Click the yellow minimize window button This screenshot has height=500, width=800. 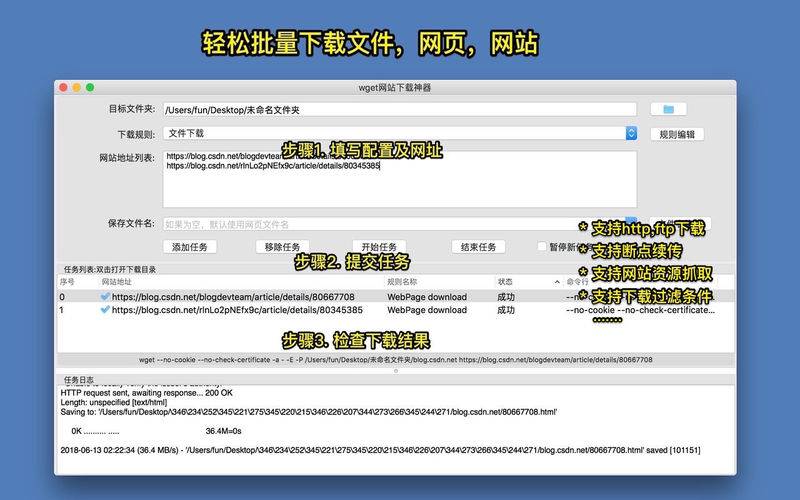click(77, 87)
